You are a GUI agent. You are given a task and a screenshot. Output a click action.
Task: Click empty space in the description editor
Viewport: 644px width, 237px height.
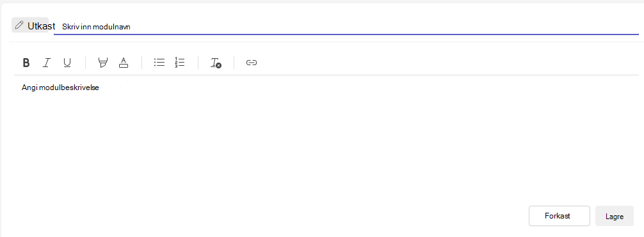(326, 148)
